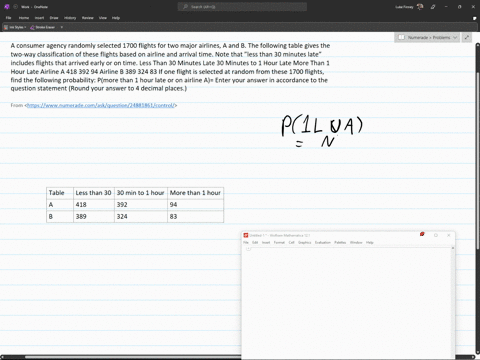480x360 pixels.
Task: Open the user account profile picture
Action: pyautogui.click(x=420, y=7)
